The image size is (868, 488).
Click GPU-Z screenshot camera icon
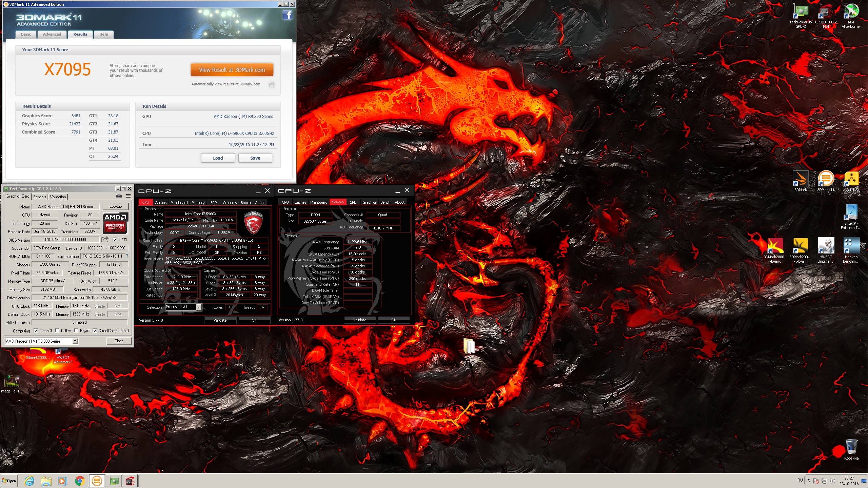coord(119,196)
